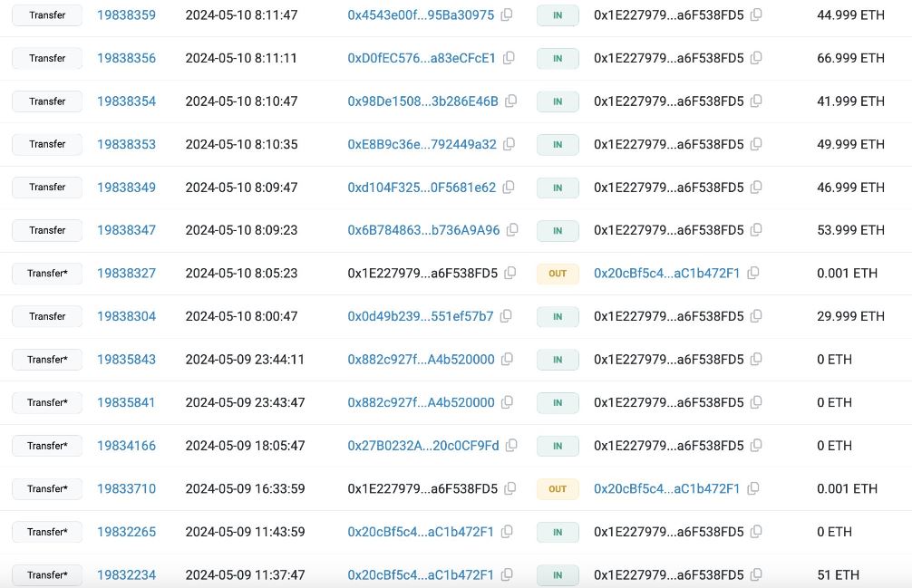
Task: Open address 0xd104F325...0F5681e62
Action: click(x=422, y=187)
